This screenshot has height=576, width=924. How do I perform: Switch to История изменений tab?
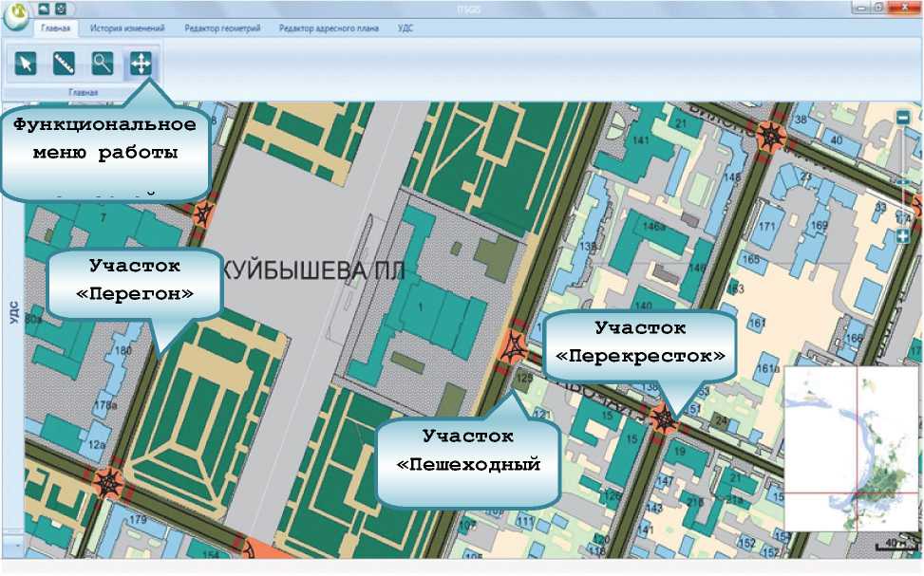(x=127, y=28)
